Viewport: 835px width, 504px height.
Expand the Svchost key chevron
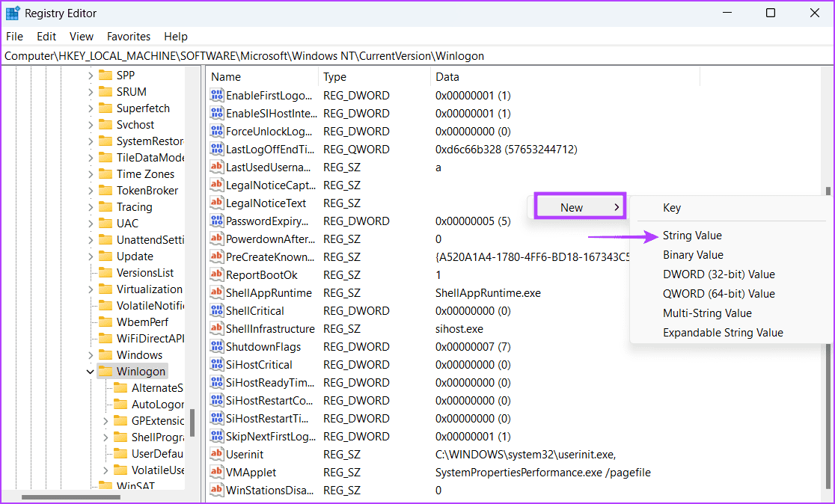tap(91, 125)
